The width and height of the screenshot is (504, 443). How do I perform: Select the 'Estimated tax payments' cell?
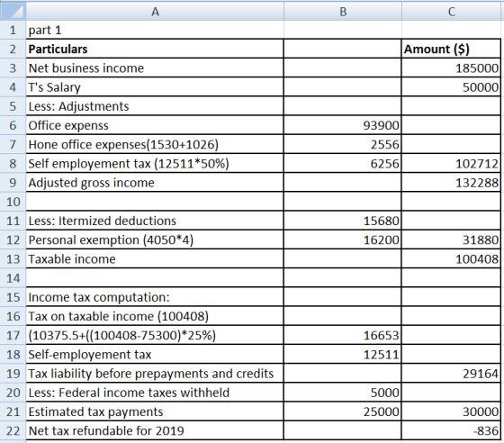tap(155, 411)
